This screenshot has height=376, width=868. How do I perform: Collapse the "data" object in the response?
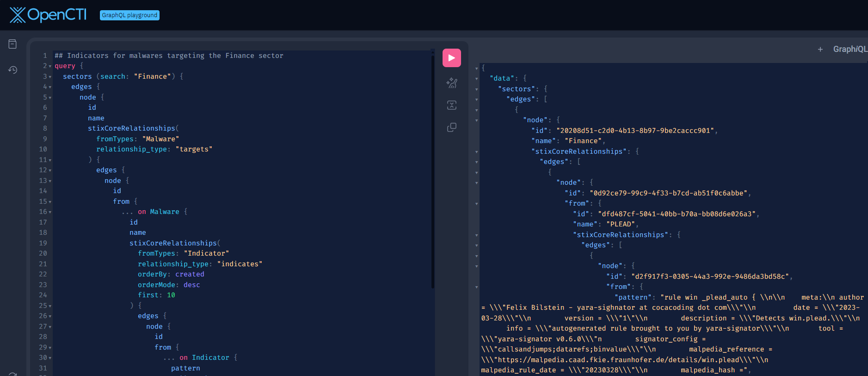[x=477, y=79]
